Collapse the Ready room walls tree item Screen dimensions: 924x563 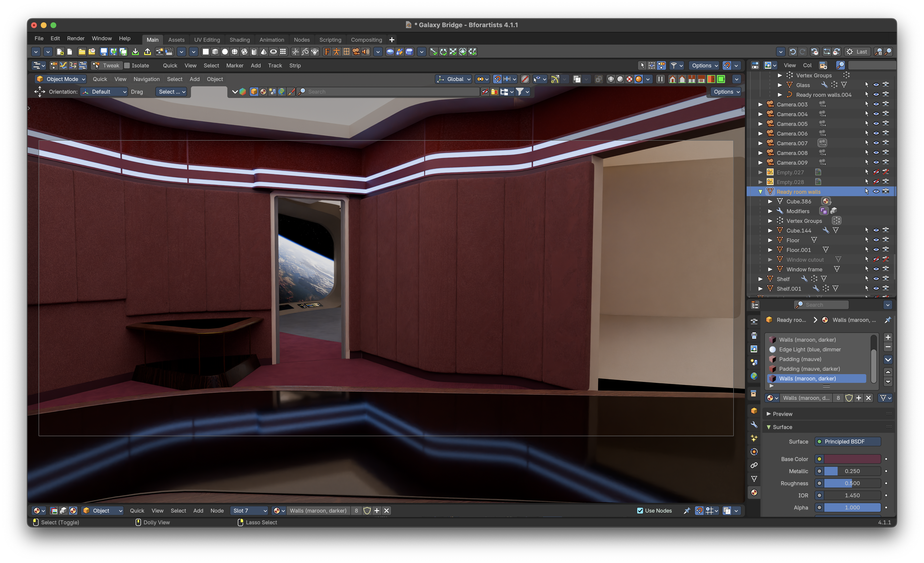coord(760,192)
